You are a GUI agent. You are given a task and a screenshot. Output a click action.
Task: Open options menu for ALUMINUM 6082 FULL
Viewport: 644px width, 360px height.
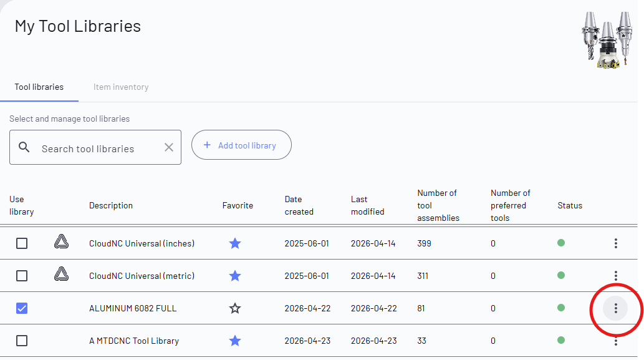pyautogui.click(x=615, y=308)
